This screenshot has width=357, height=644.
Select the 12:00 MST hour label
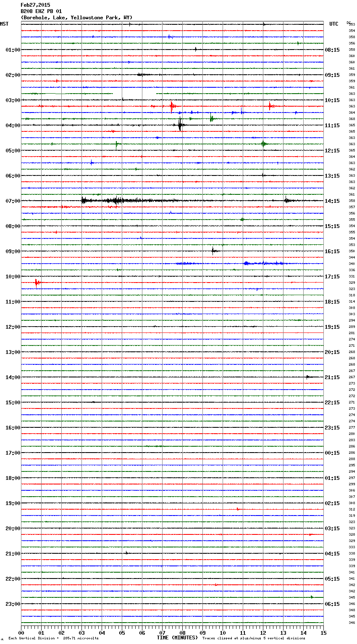tap(13, 327)
